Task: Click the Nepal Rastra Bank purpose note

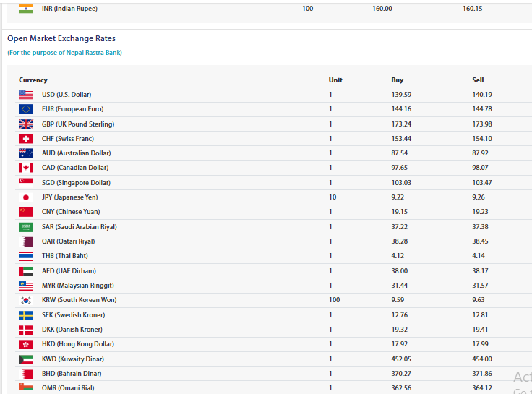Action: (x=64, y=53)
